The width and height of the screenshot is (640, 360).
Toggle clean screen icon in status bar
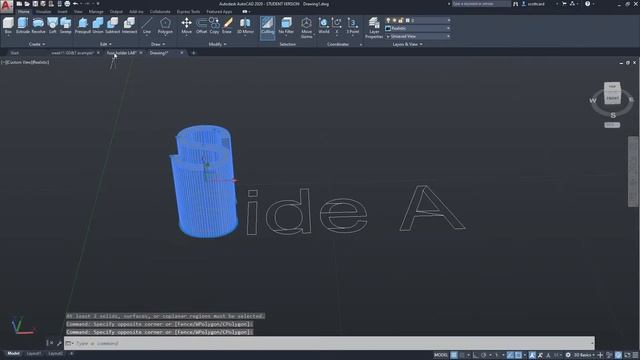627,355
